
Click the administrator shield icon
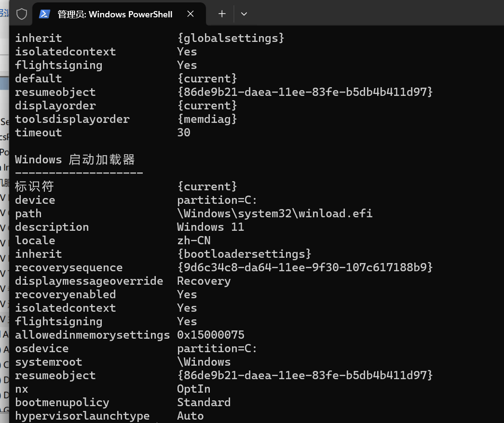coord(22,14)
